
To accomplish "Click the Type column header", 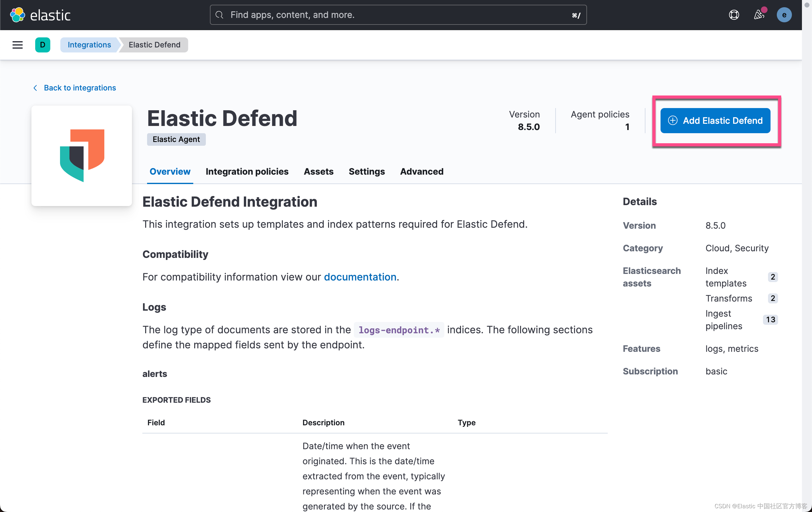I will (x=466, y=422).
